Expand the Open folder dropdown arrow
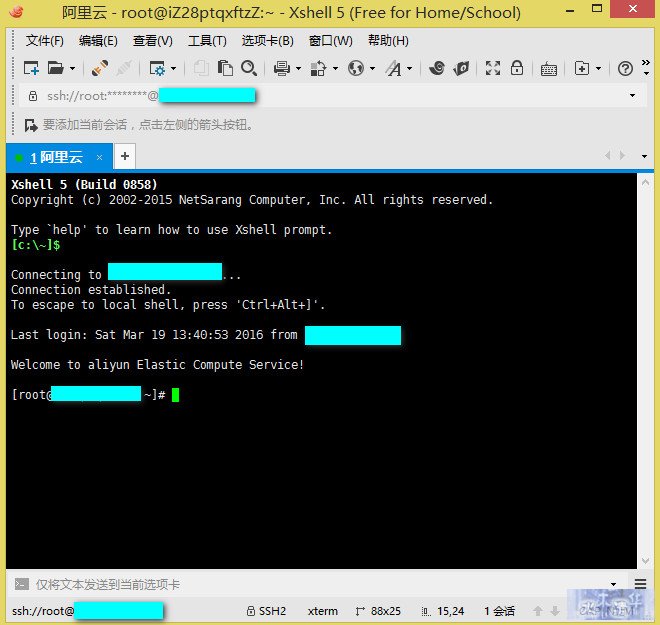 [72, 69]
